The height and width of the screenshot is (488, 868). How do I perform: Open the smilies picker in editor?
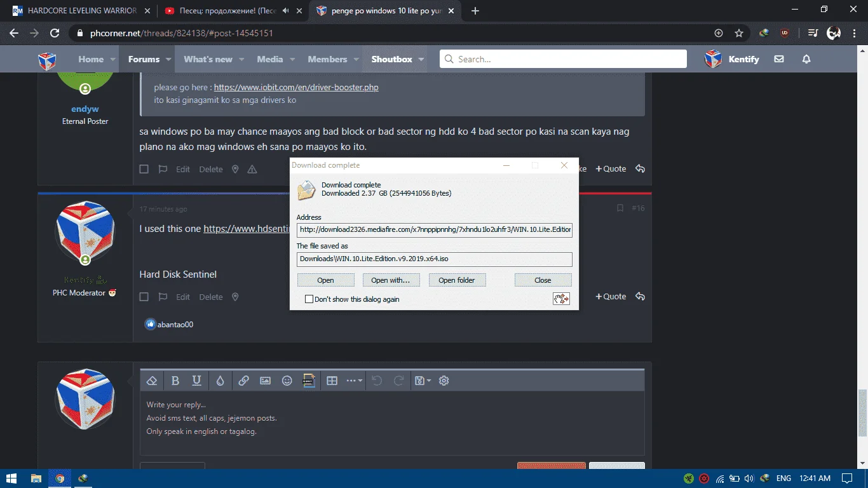pos(287,381)
